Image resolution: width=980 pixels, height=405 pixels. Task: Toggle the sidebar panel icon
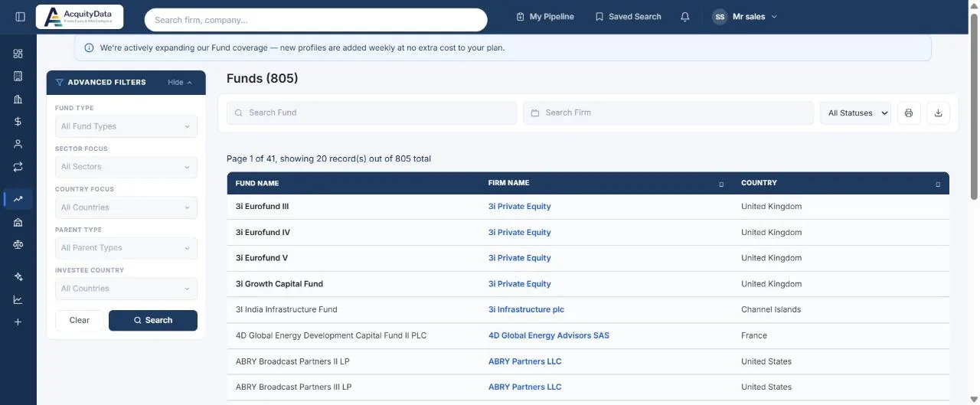(20, 17)
